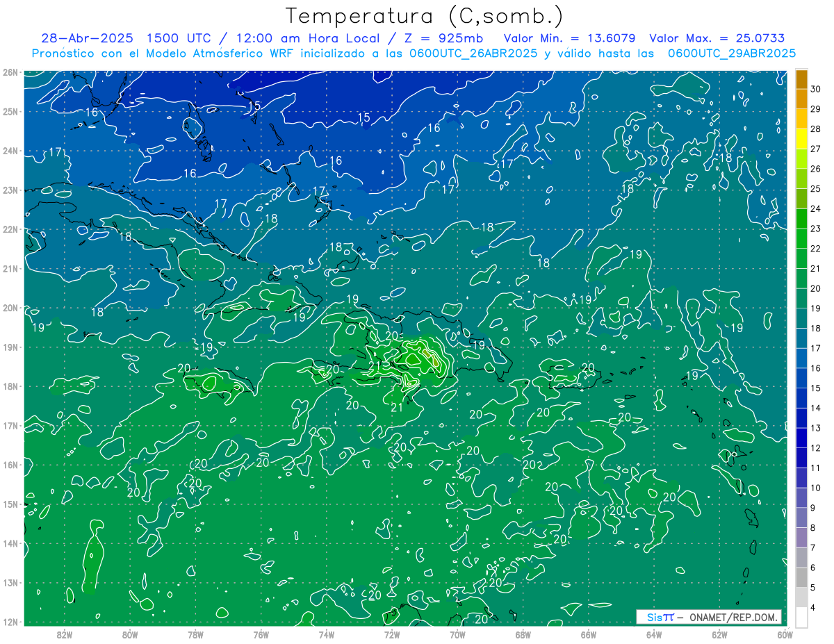The height and width of the screenshot is (644, 834).
Task: Click the "80W" longitude axis label
Action: click(130, 634)
